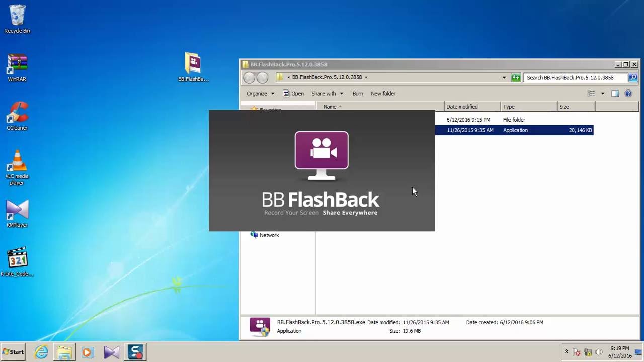
Task: Click the screen recorder taskbar icon
Action: (135, 352)
